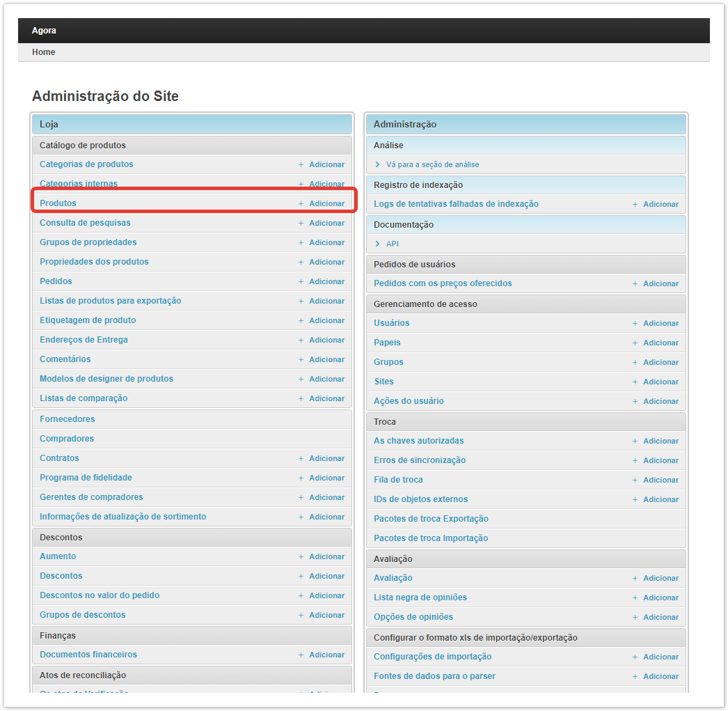Viewport: 728px width, 711px height.
Task: Click plus icon in Categorias de produtos row
Action: pos(301,164)
